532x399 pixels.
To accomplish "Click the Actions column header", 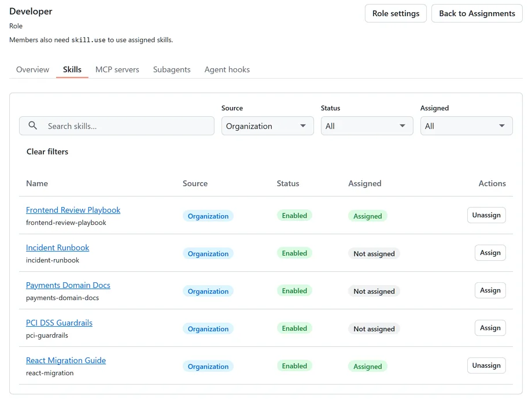I will [492, 183].
